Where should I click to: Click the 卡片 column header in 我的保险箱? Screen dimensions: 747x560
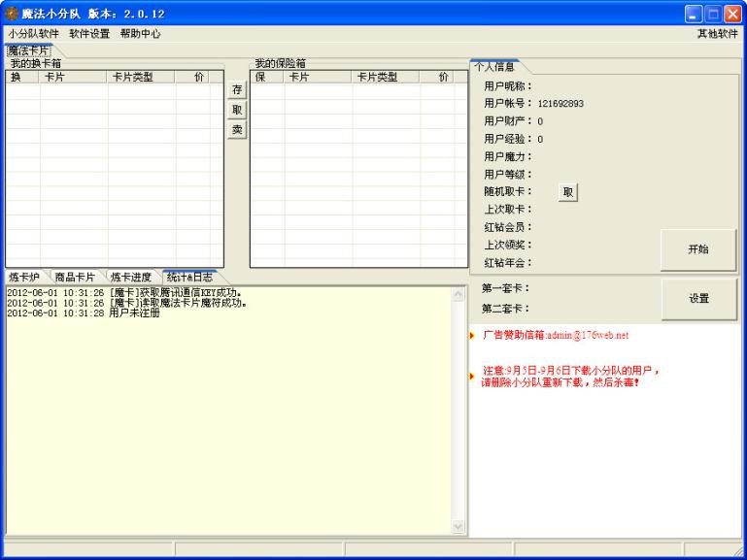pyautogui.click(x=318, y=77)
